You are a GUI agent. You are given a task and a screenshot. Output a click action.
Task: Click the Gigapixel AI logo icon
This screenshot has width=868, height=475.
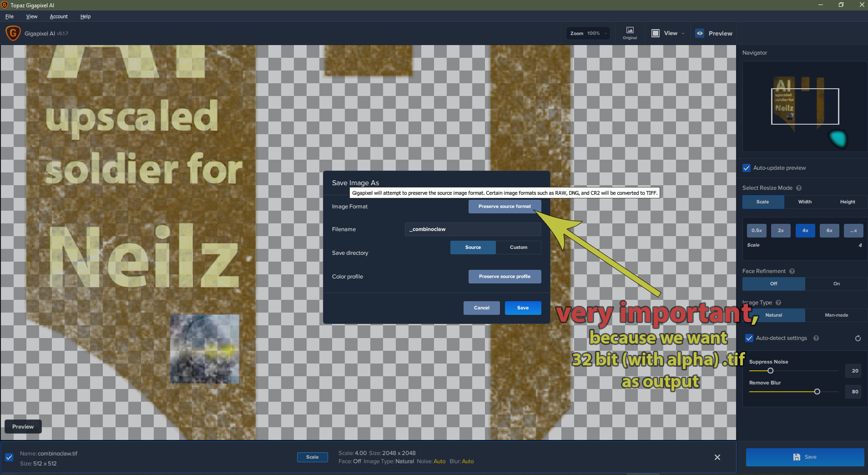13,33
